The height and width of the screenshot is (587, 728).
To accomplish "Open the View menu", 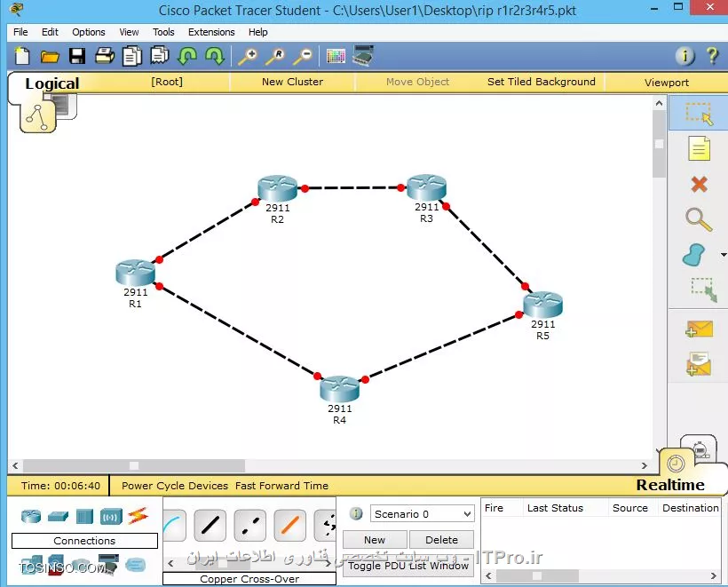I will coord(129,32).
